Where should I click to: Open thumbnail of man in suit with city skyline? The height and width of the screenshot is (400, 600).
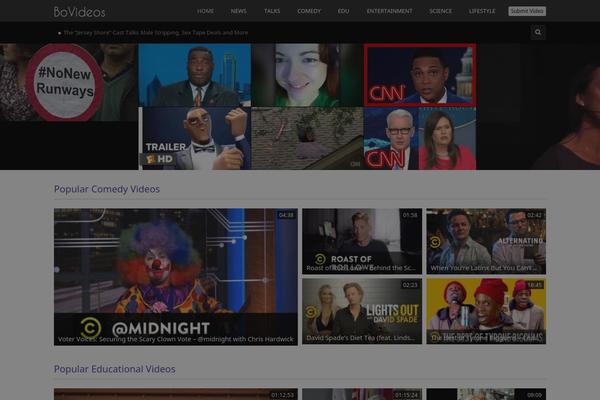click(195, 75)
